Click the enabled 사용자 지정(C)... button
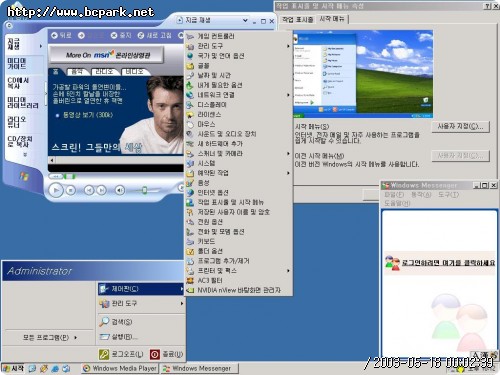The width and height of the screenshot is (500, 375). click(x=460, y=127)
